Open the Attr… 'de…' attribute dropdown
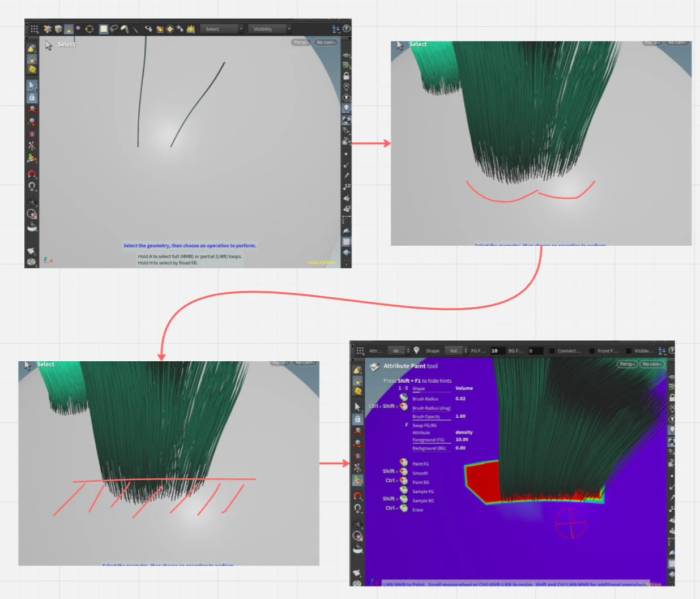 399,351
